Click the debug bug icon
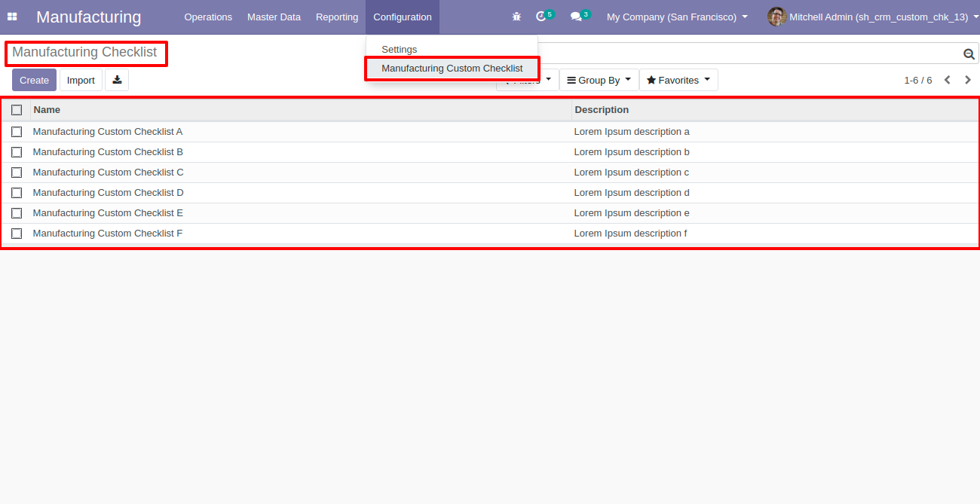980x504 pixels. tap(516, 17)
